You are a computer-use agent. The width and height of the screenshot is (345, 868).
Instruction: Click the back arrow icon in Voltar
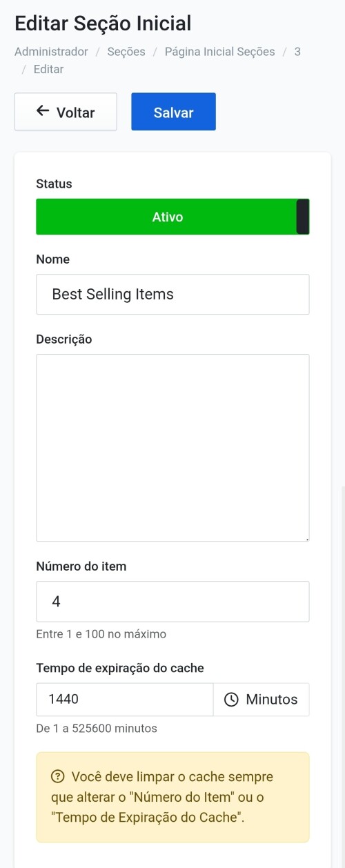point(43,111)
